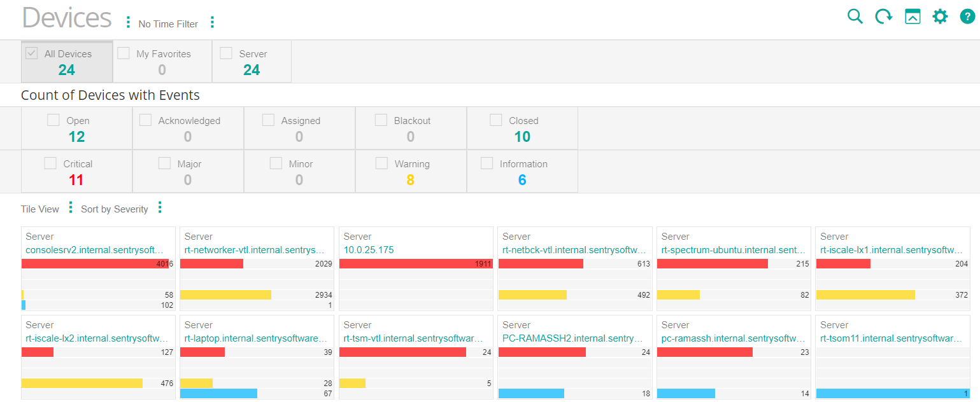Refresh the Devices dashboard
This screenshot has height=402, width=980.
click(x=884, y=17)
